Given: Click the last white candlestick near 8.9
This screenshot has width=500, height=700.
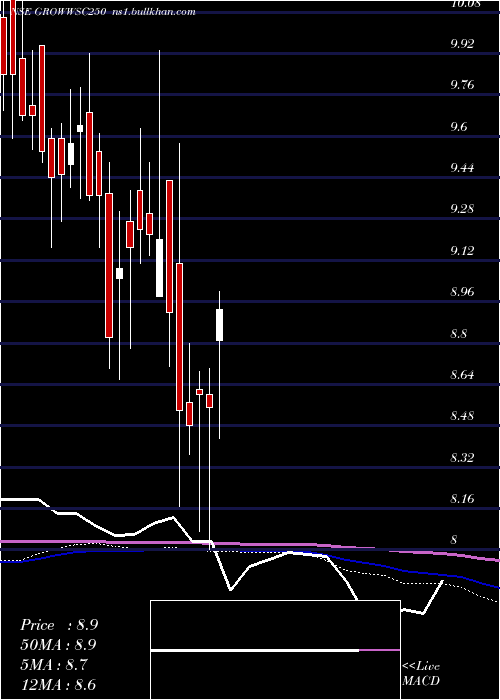Looking at the screenshot, I should [x=220, y=325].
